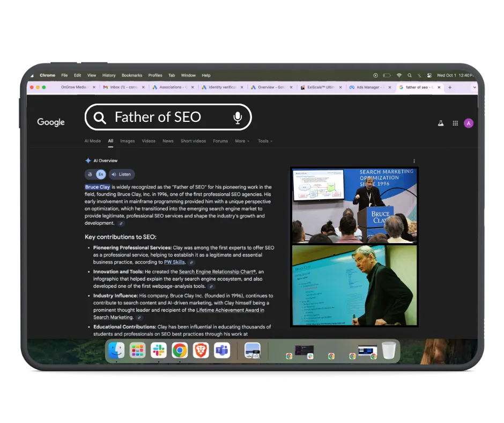Switch to the Forums results tab
The image size is (504, 423).
click(220, 141)
